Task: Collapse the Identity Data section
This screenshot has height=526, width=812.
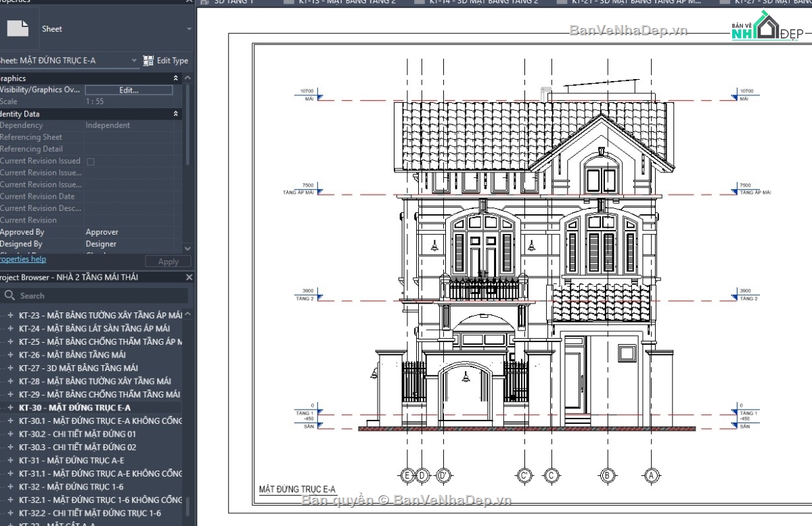Action: tap(176, 114)
